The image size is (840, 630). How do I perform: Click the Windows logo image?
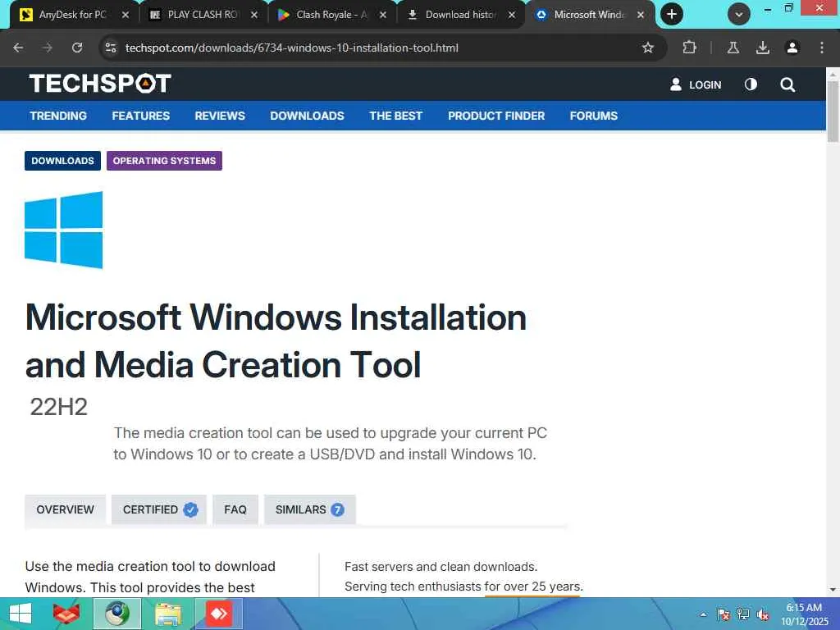64,230
